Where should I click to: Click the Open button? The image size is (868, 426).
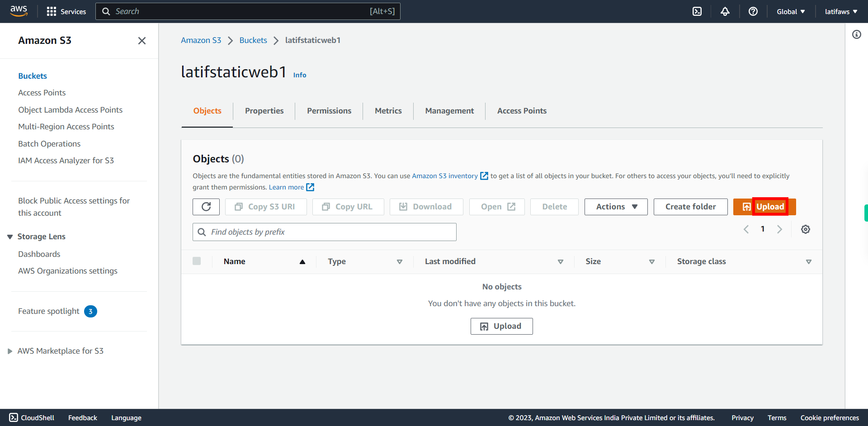[497, 207]
